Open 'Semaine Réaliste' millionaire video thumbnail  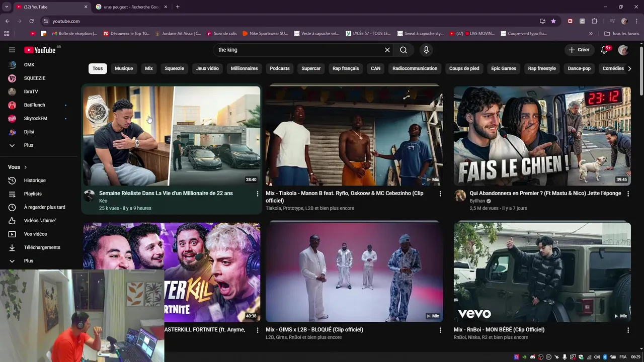[172, 136]
